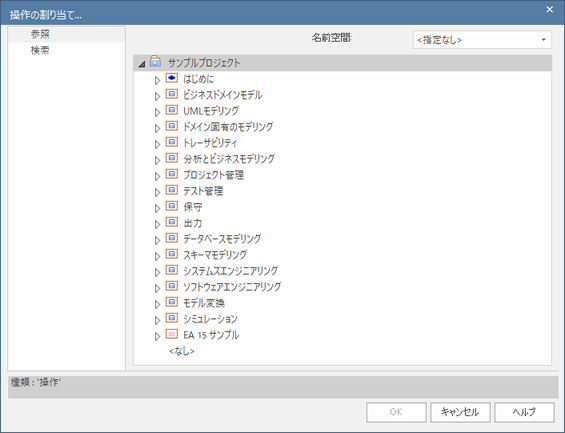
Task: Click the はじめに blue diamond view icon
Action: pyautogui.click(x=172, y=78)
